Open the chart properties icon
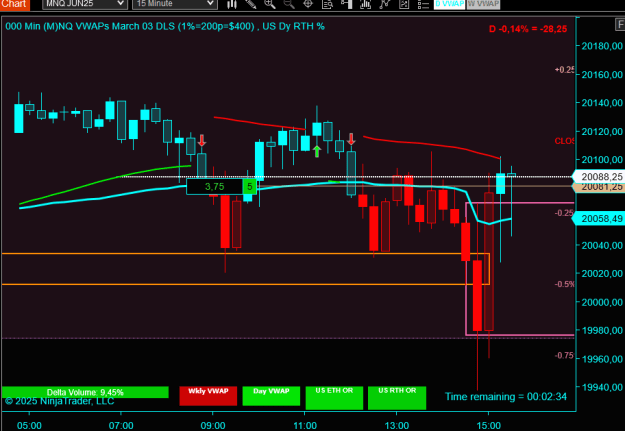 point(404,4)
